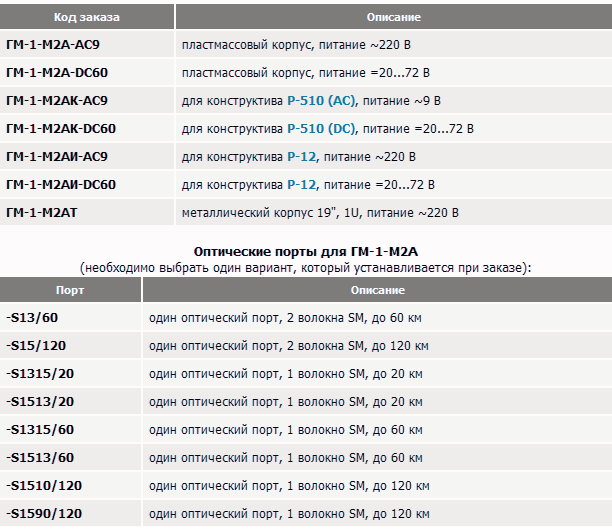This screenshot has width=612, height=529.
Task: Click the first table's Описание header
Action: [394, 17]
